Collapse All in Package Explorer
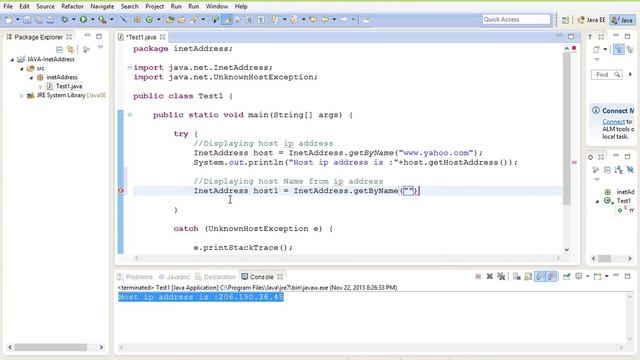This screenshot has height=360, width=640. [60, 50]
